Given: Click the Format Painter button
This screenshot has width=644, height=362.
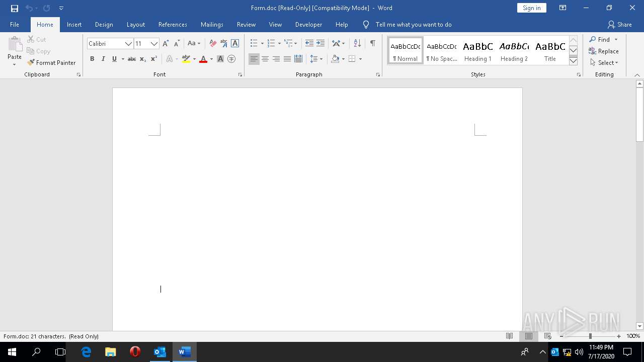Looking at the screenshot, I should [51, 63].
